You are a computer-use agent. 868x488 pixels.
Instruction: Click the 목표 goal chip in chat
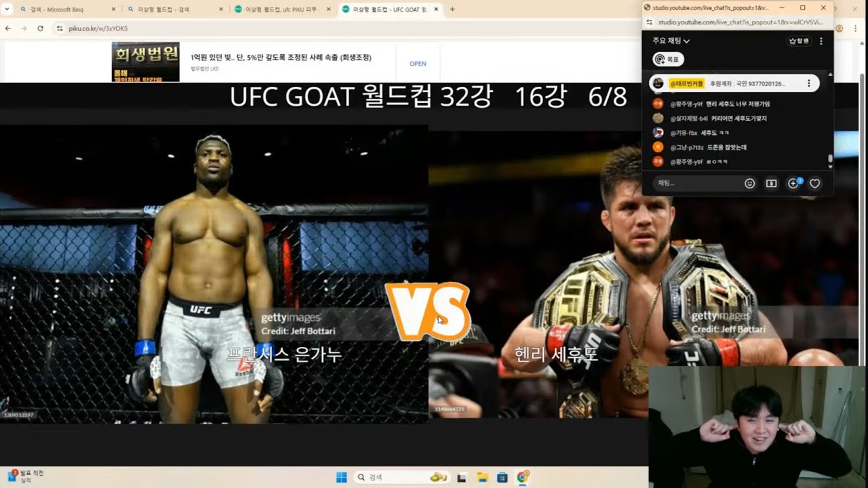tap(668, 60)
